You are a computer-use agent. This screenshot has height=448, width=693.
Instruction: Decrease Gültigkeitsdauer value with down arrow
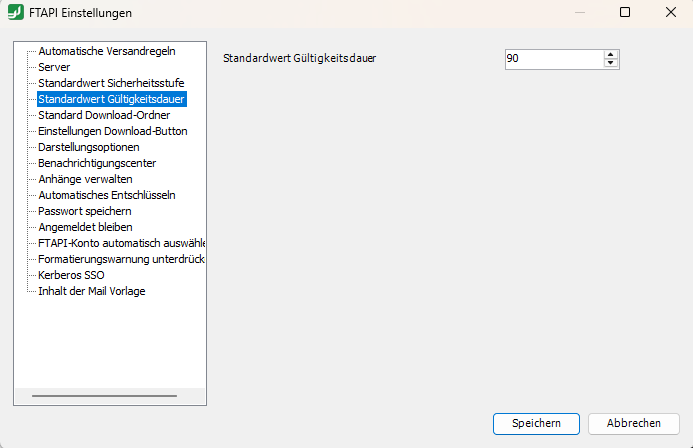pos(610,63)
